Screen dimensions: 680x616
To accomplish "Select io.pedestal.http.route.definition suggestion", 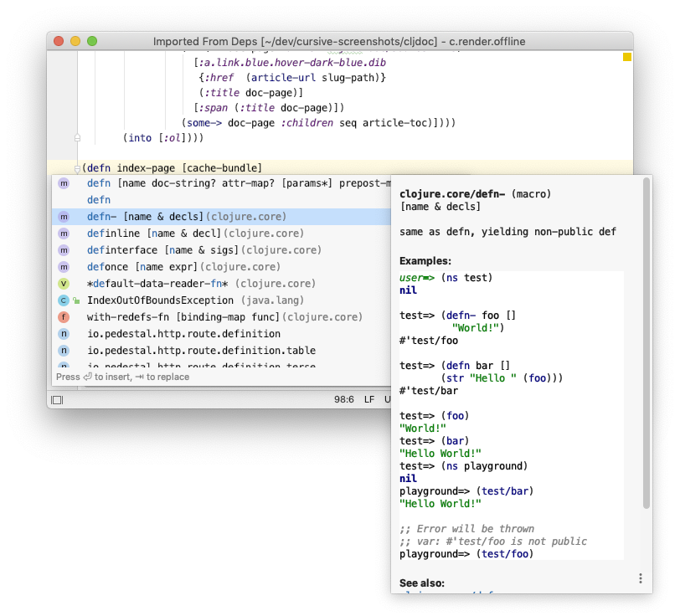I will tap(221, 334).
